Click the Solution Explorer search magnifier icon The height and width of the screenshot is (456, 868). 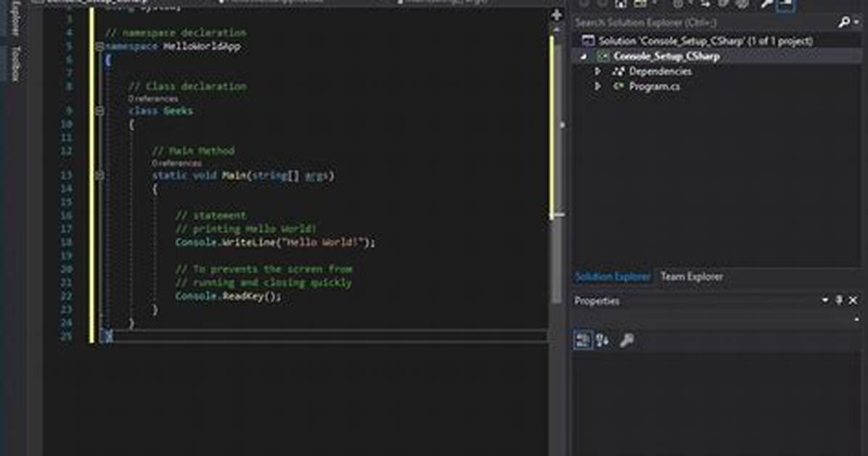[x=843, y=23]
